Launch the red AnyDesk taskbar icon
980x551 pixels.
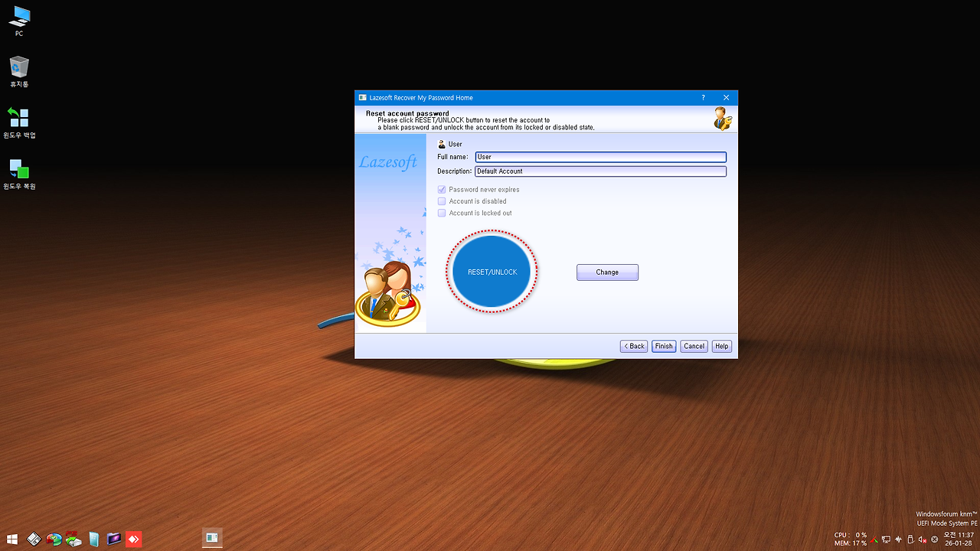[x=134, y=539]
